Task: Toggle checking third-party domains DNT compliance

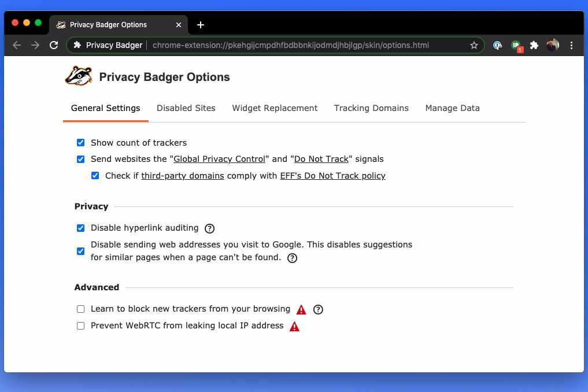Action: click(95, 176)
